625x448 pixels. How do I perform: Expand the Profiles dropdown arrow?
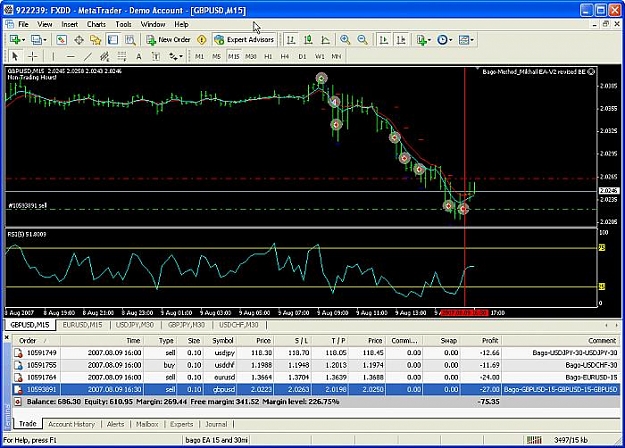point(45,40)
